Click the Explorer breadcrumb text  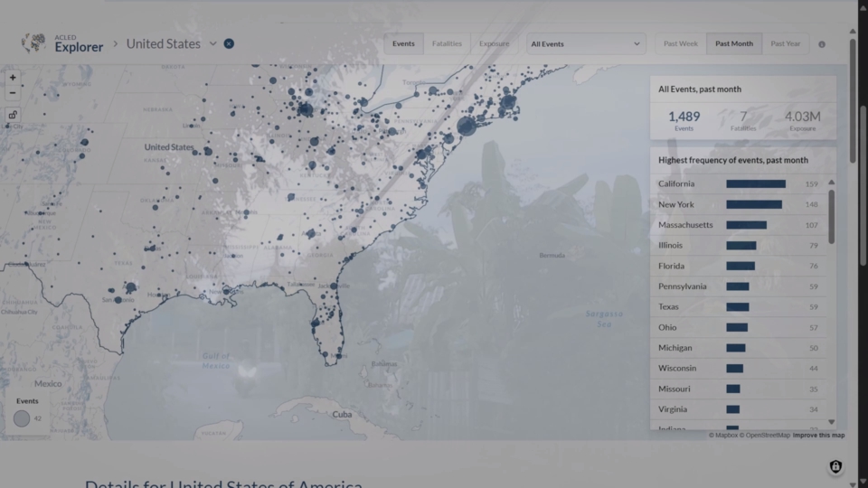79,47
